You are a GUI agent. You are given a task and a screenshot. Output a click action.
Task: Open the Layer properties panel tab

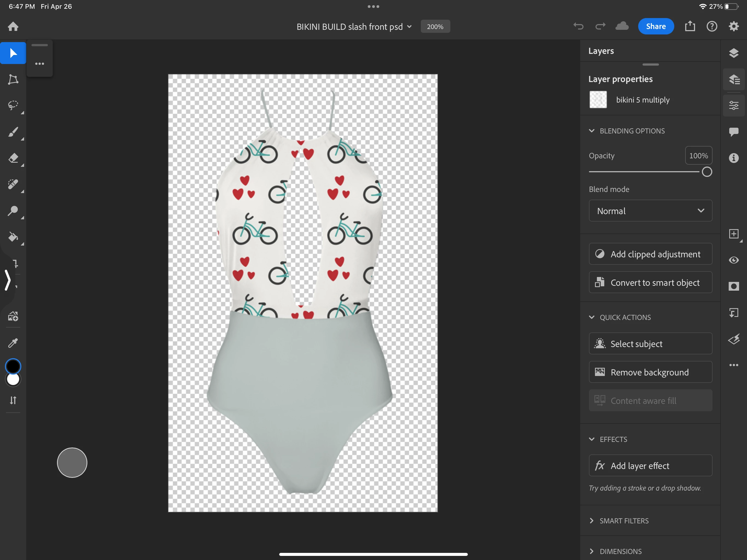click(x=734, y=79)
